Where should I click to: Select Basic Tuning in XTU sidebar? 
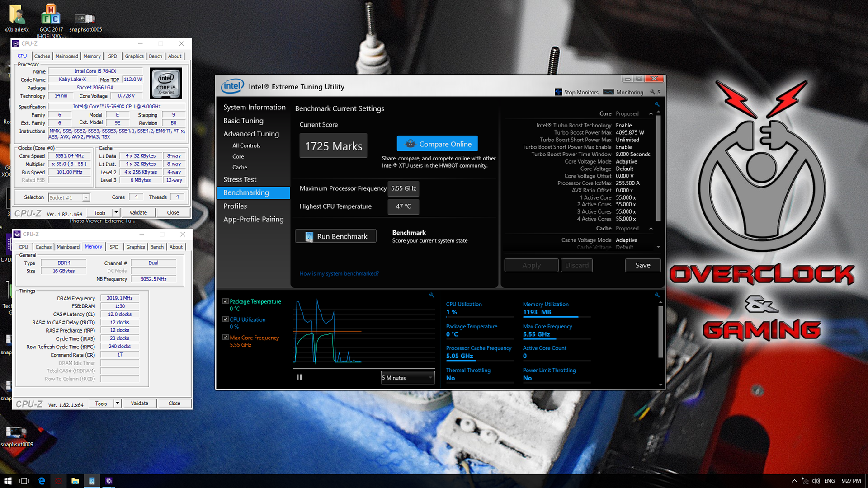[x=243, y=121]
